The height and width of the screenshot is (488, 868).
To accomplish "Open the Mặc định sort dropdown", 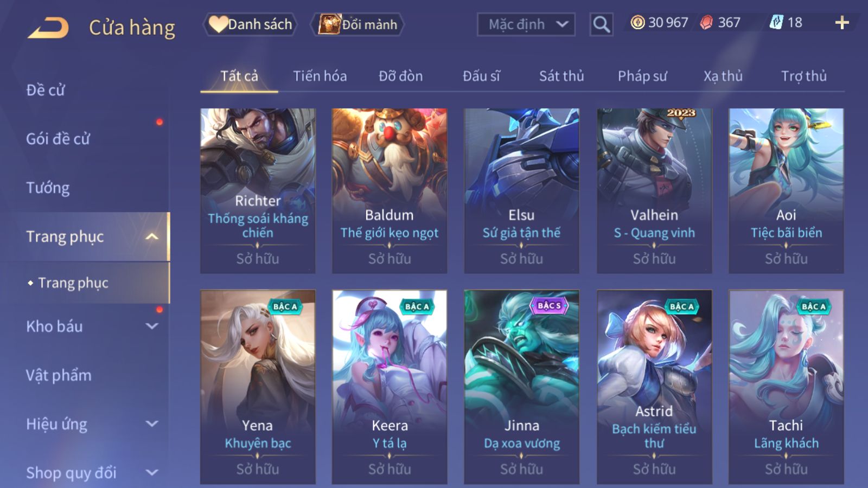I will (526, 24).
